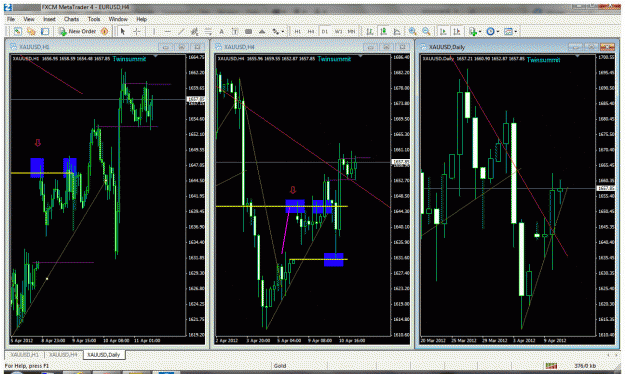Viewport: 625px width, 374px height.
Task: Select the lower blue rectangle in H4 chart
Action: [x=334, y=260]
